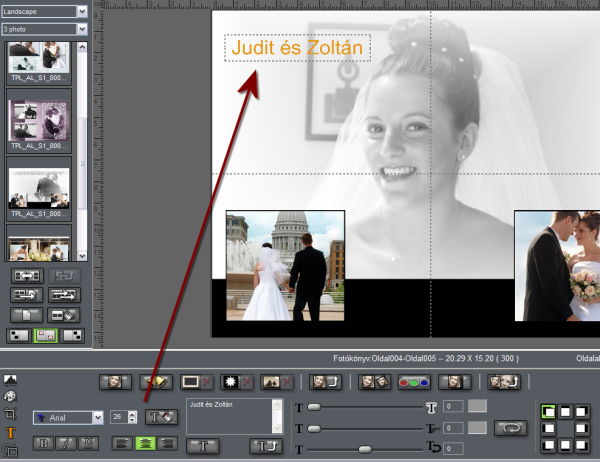This screenshot has width=600, height=462.
Task: Click the double portrait with up-arrow button
Action: point(504,382)
